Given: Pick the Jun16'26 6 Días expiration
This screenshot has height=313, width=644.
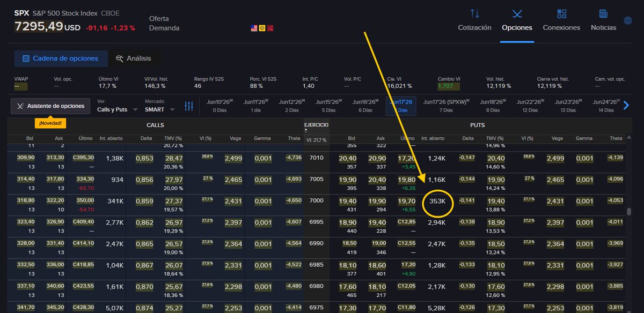Looking at the screenshot, I should pos(365,106).
